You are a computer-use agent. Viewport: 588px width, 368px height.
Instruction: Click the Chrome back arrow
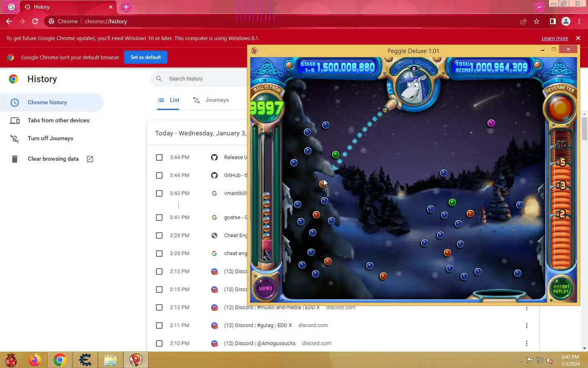tap(9, 21)
